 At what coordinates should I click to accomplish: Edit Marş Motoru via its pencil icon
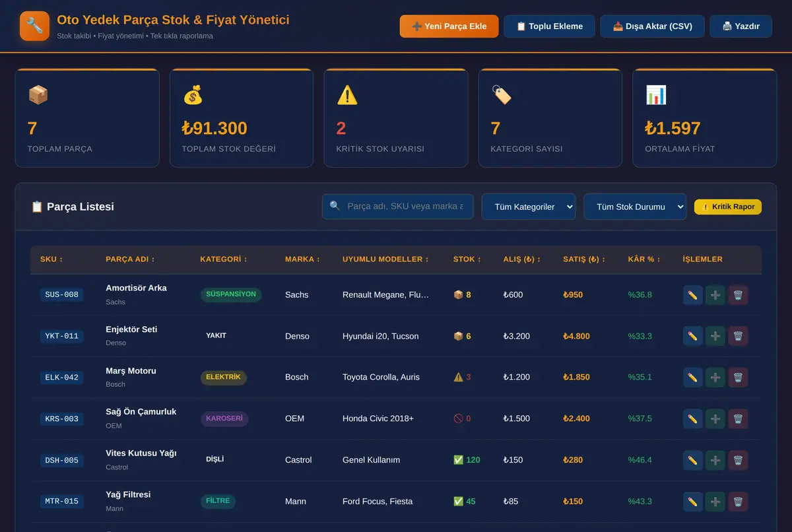pyautogui.click(x=692, y=378)
